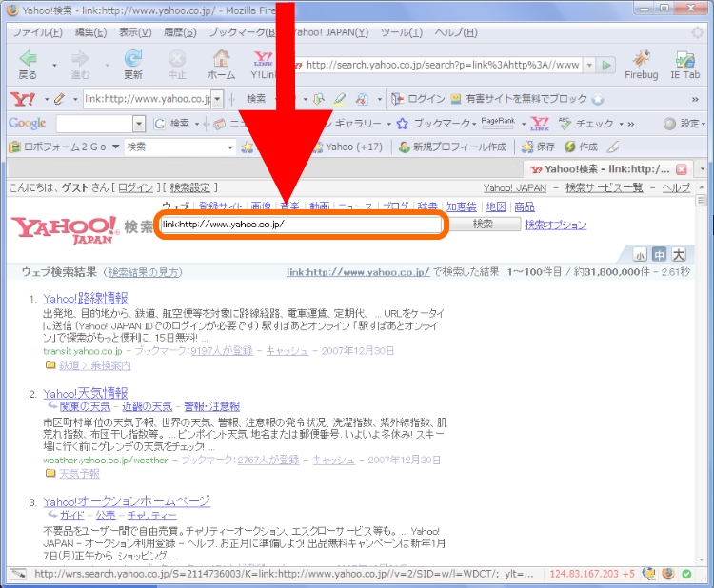The width and height of the screenshot is (714, 588).
Task: Click the red Y! logo on the Yahoo toolbar
Action: coord(22,99)
